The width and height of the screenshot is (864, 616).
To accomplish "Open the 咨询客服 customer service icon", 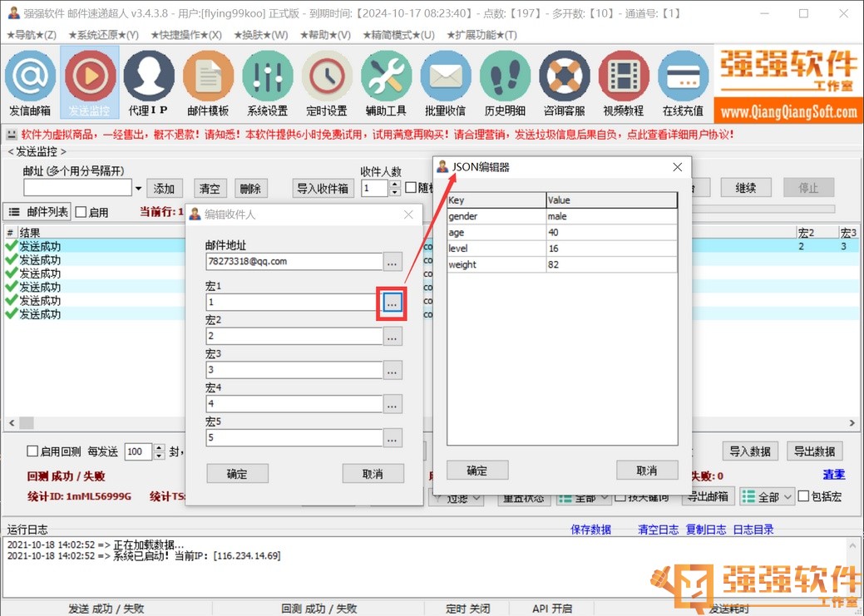I will [x=565, y=82].
